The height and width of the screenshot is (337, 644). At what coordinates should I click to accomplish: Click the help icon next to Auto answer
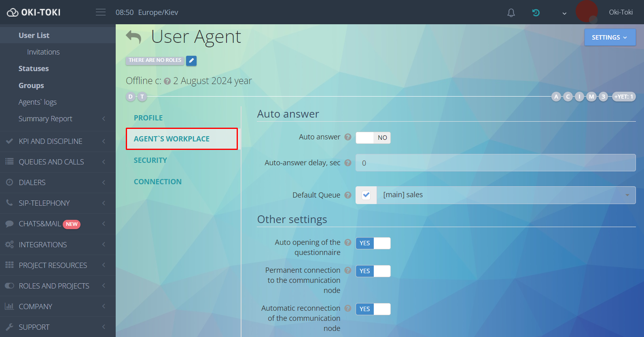coord(347,137)
